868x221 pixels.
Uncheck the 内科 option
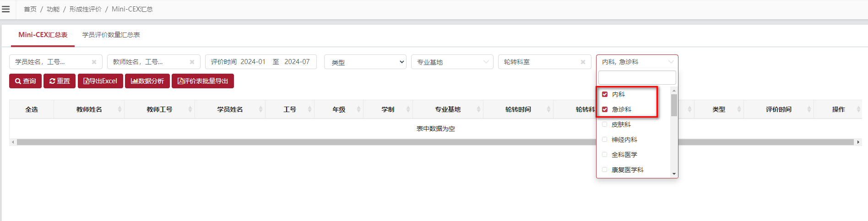[605, 94]
